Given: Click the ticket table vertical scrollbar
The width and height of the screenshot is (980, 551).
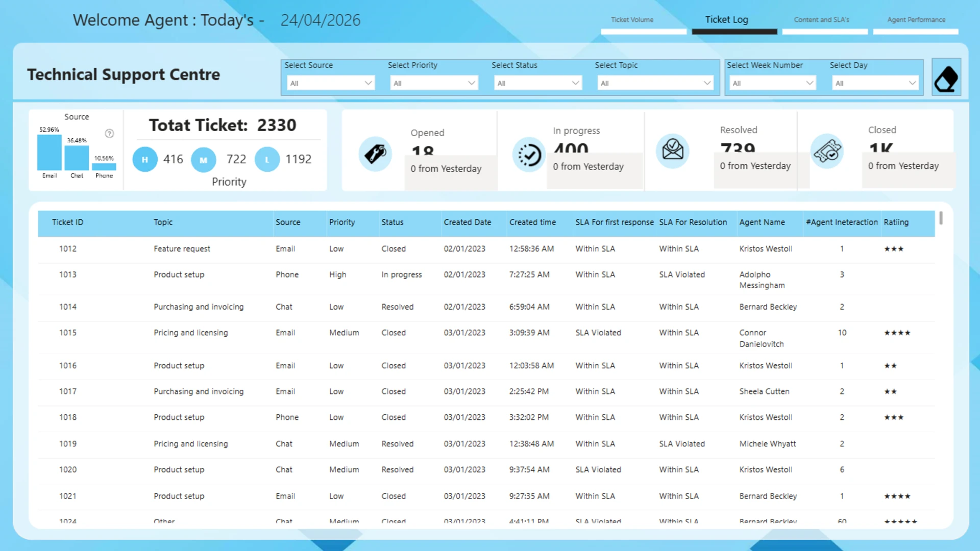Looking at the screenshot, I should [941, 218].
